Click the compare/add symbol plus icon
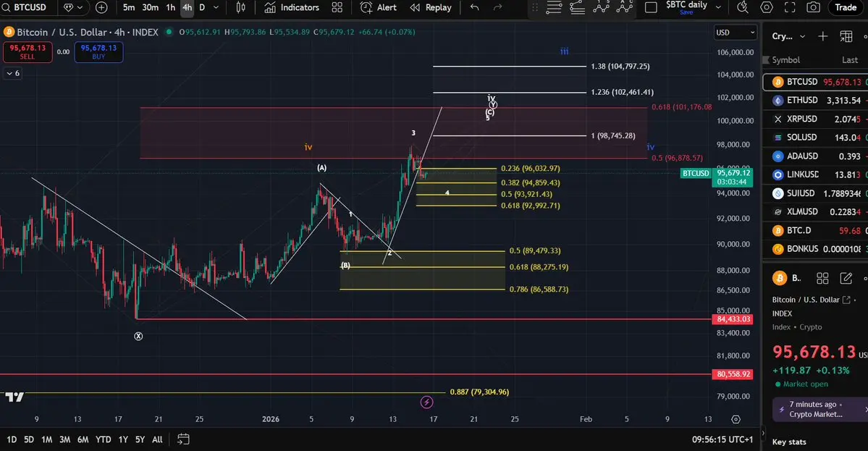 click(101, 7)
